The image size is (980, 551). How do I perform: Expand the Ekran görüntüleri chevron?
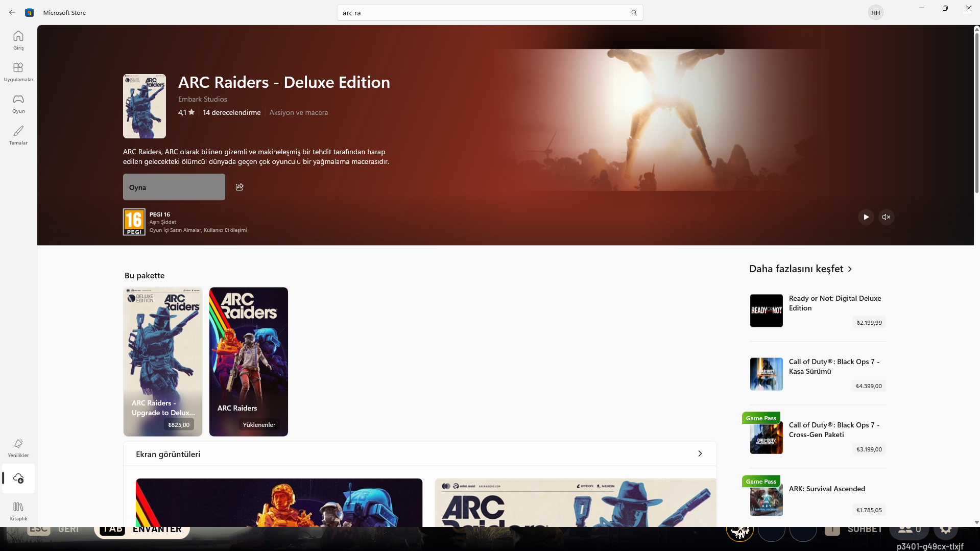(700, 453)
